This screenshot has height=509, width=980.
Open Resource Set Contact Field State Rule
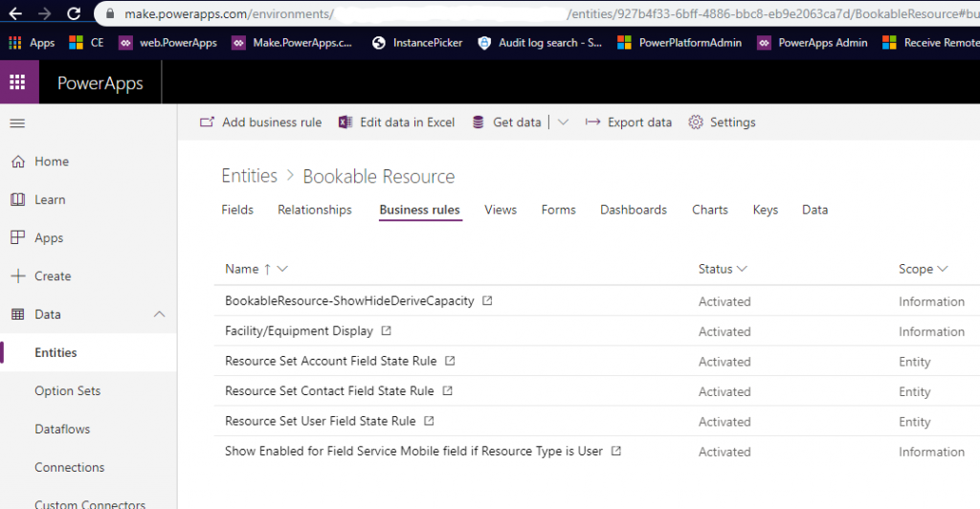[329, 390]
